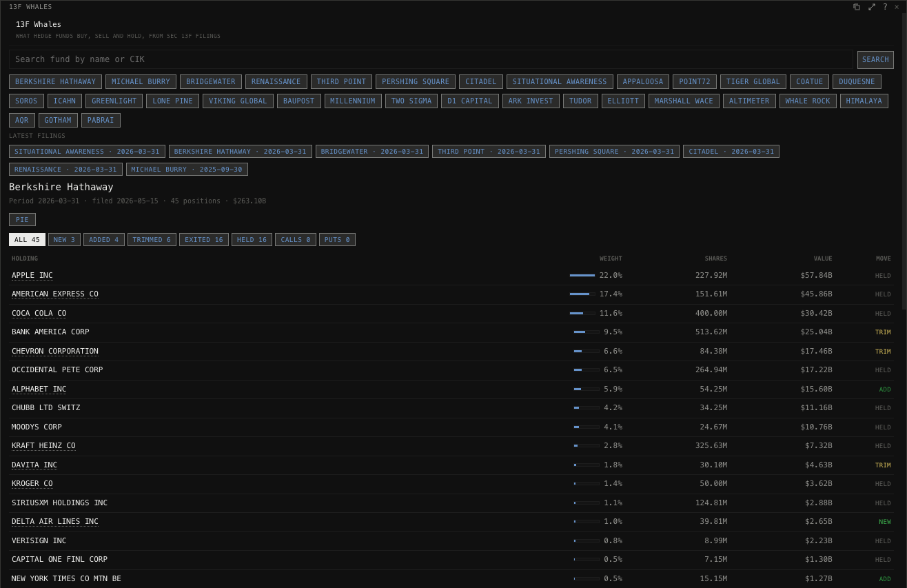Pick the BAUPOST fund chip
Screen dimensions: 907x588
(298, 101)
